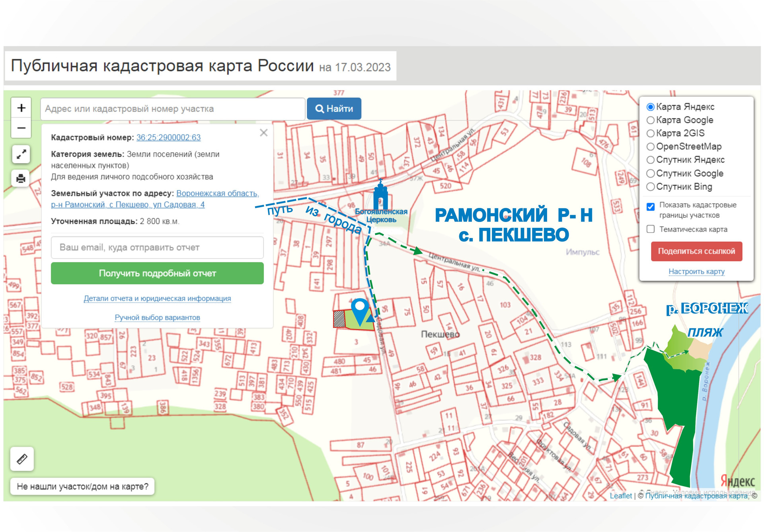This screenshot has width=764, height=532.
Task: Close the parcel info popup
Action: (263, 133)
